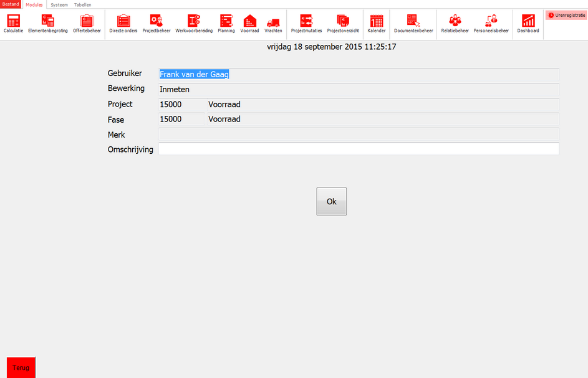Focus the Omschrijving text field
The width and height of the screenshot is (588, 378).
click(359, 149)
